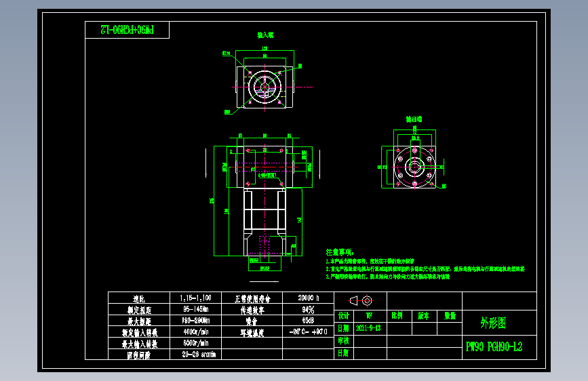Screen dimensions: 588x381
Task: Select the '额定扭矩' table cell
Action: point(139,310)
